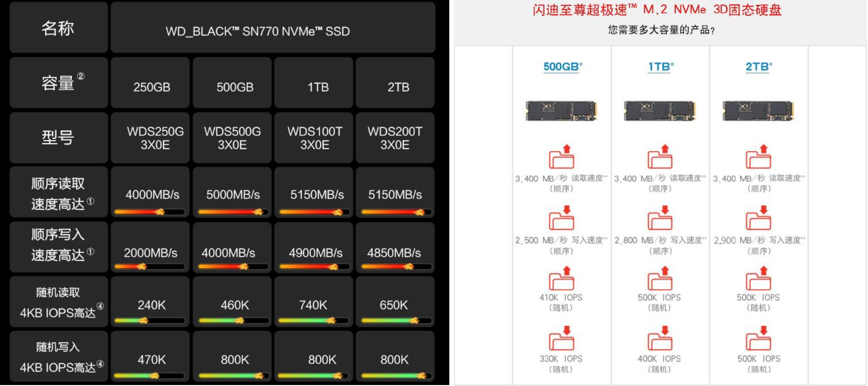Click the write-speed folder icon above 2,500 MB/秒

(562, 218)
